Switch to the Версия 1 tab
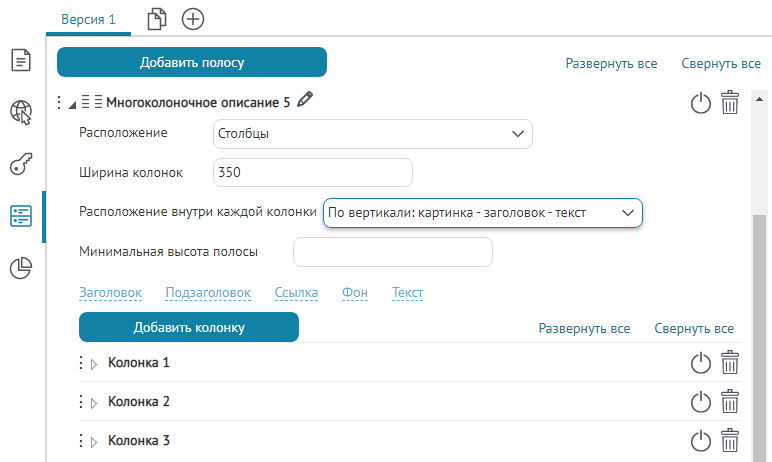772x462 pixels. [88, 19]
